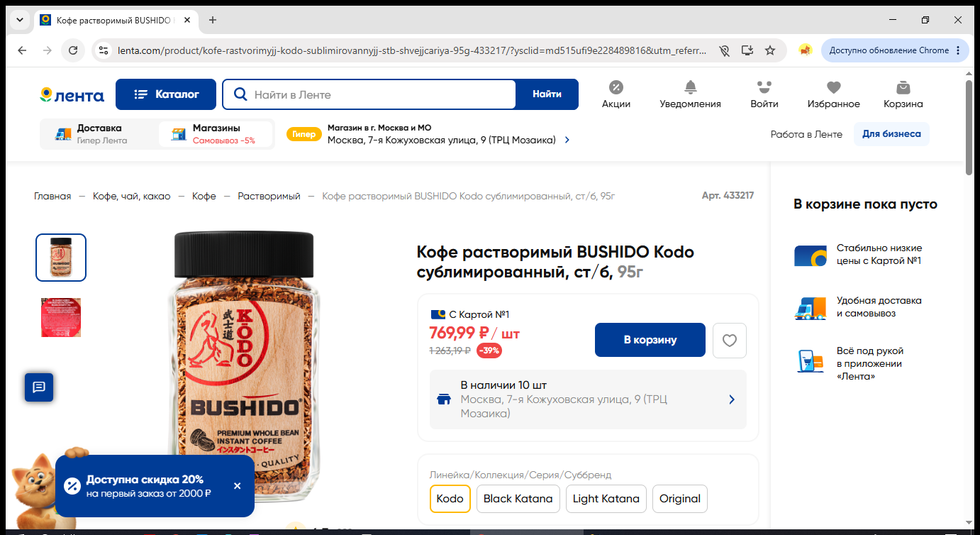Open the Растворимый breadcrumb link
Screen dimensions: 980x535
(269, 196)
